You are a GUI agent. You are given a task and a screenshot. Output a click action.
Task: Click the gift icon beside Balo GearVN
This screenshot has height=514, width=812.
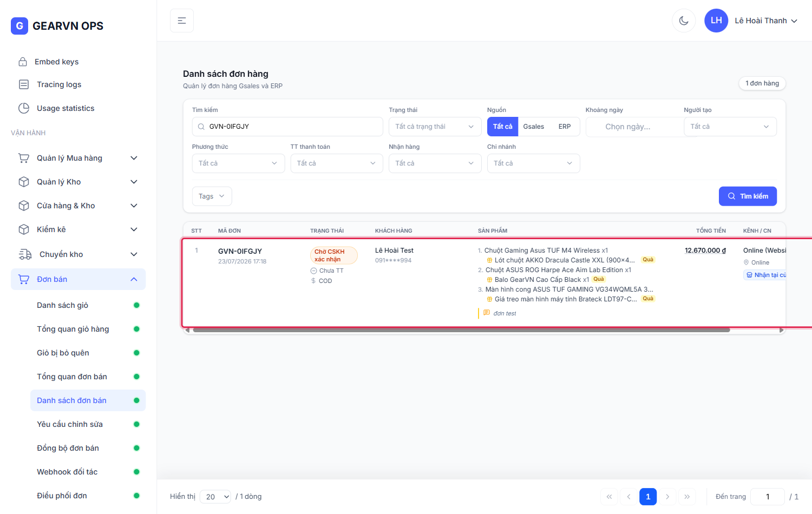point(489,280)
